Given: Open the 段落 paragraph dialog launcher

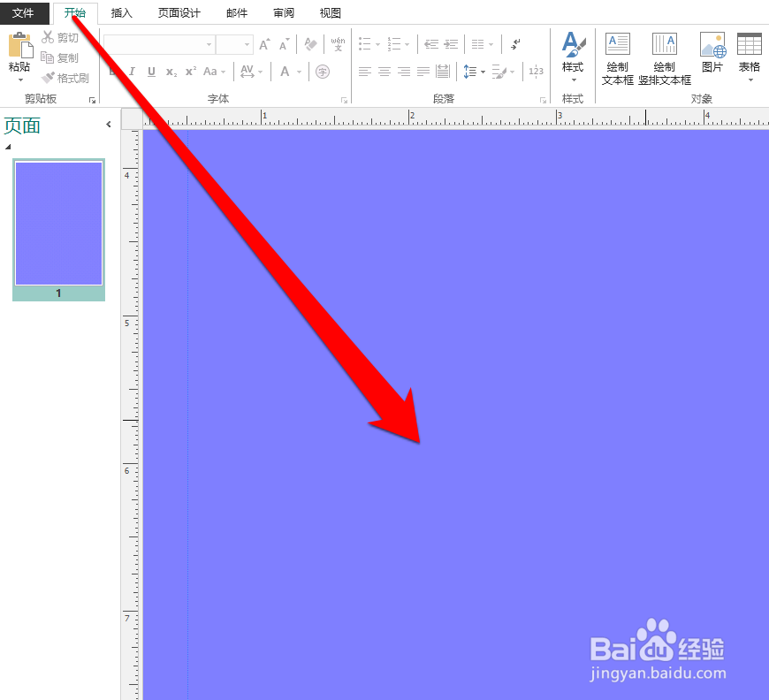Looking at the screenshot, I should pos(543,100).
